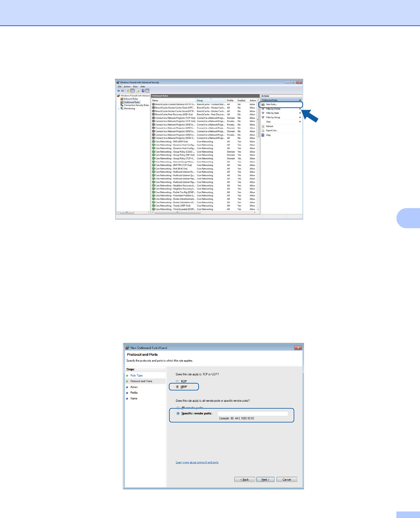
Task: Click the green check icon of Core Networking IPHTTPS (TCP-Out)
Action: (x=153, y=165)
